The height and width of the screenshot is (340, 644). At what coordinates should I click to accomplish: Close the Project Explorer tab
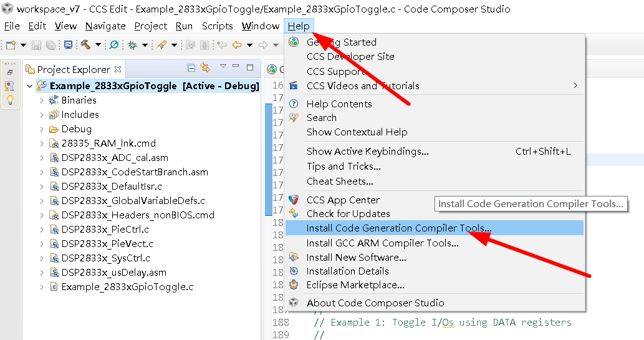coord(118,69)
